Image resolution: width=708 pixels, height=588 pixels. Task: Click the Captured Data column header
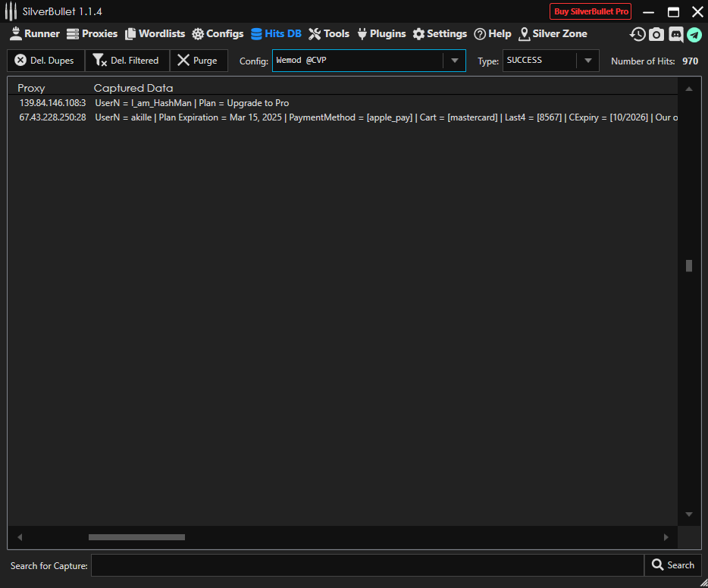[x=133, y=88]
